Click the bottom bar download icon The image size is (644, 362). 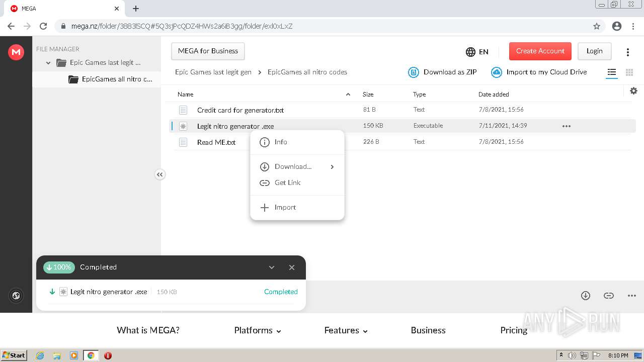(586, 296)
